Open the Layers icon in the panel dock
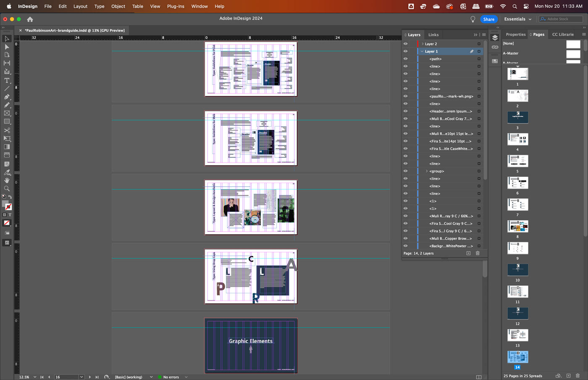This screenshot has height=380, width=588. coord(495,38)
